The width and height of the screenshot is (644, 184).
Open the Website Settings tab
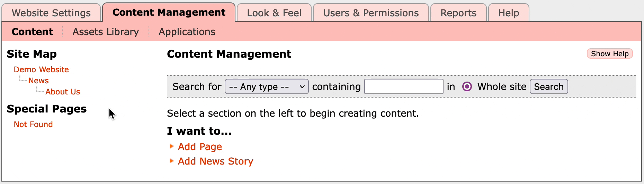[x=51, y=13]
